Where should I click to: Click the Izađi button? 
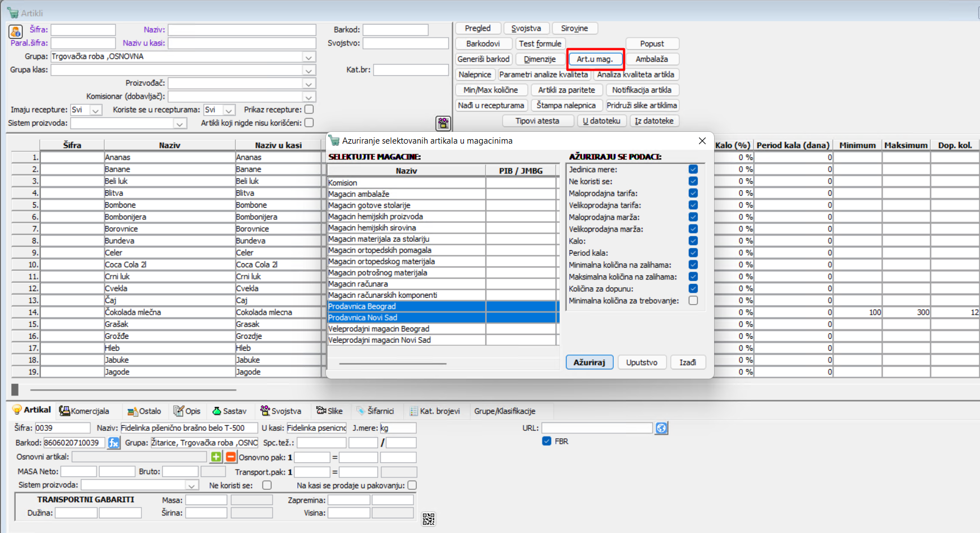point(688,362)
